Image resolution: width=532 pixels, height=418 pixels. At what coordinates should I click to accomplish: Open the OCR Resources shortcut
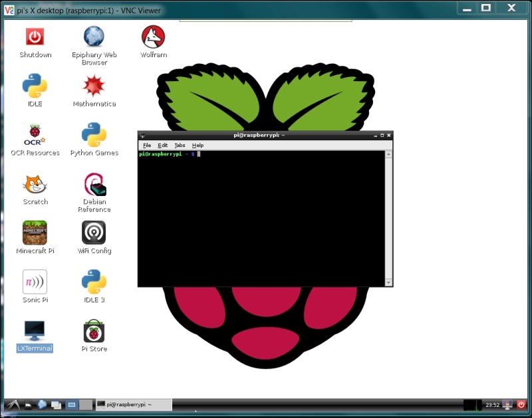click(35, 135)
